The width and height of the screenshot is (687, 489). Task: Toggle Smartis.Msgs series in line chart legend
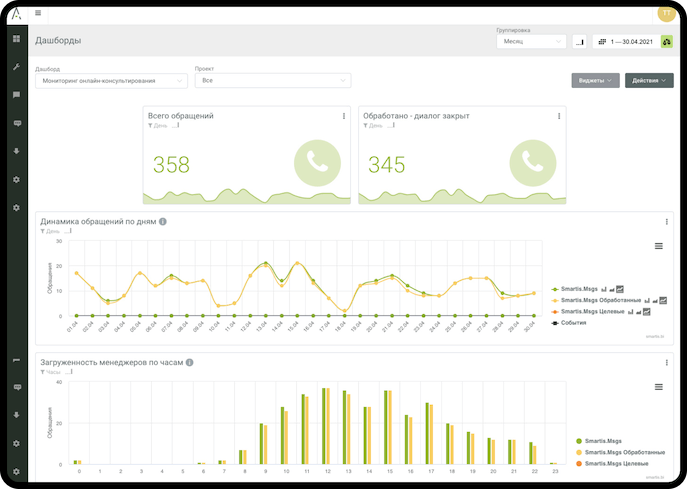[x=581, y=288]
